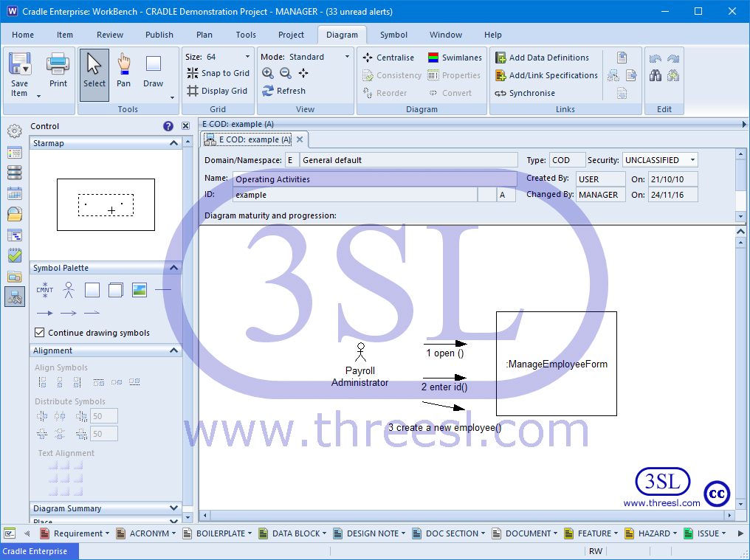750x560 pixels.
Task: Click the Starmap overview thumbnail
Action: [106, 204]
